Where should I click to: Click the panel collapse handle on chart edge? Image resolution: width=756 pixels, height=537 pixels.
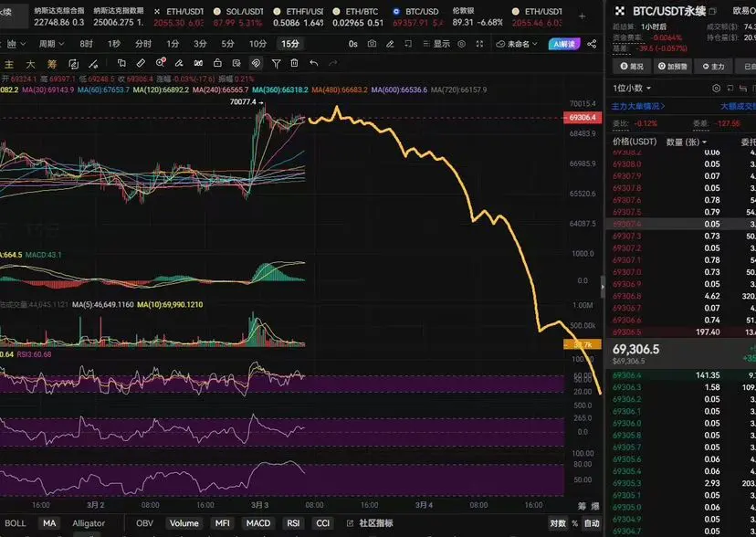click(603, 288)
